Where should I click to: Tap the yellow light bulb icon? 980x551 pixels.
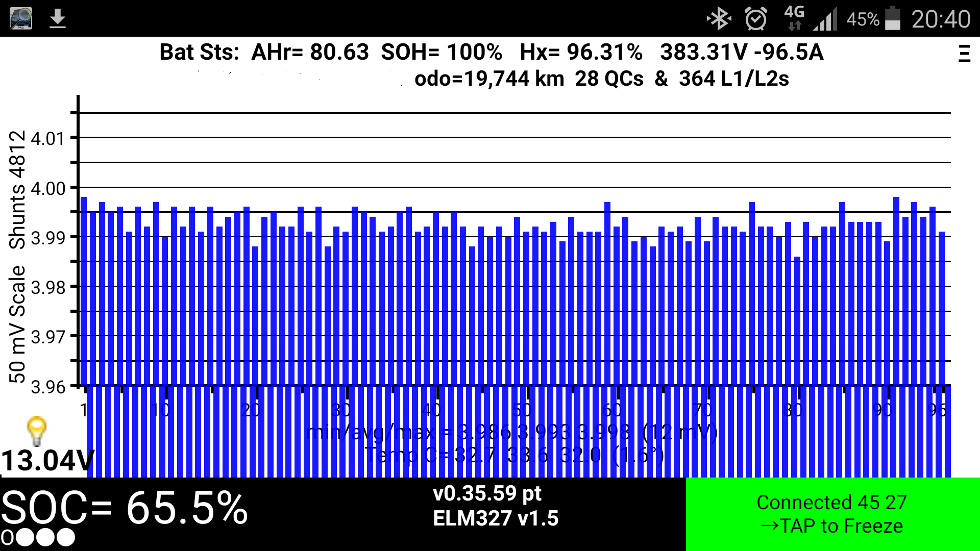coord(37,432)
